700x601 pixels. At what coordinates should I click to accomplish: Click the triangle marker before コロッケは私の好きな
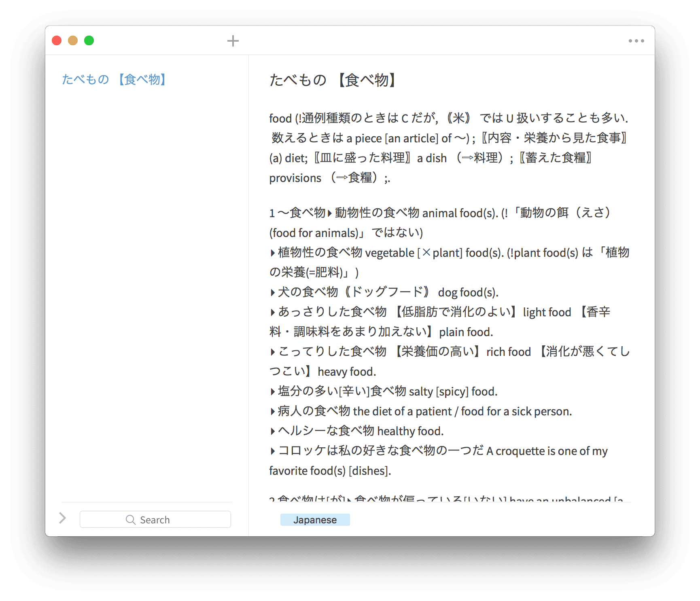273,451
